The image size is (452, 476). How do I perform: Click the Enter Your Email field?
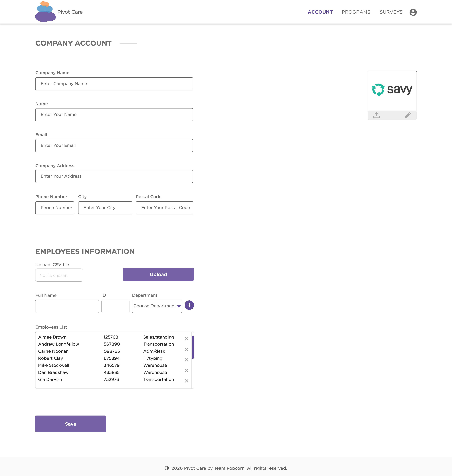pos(114,145)
